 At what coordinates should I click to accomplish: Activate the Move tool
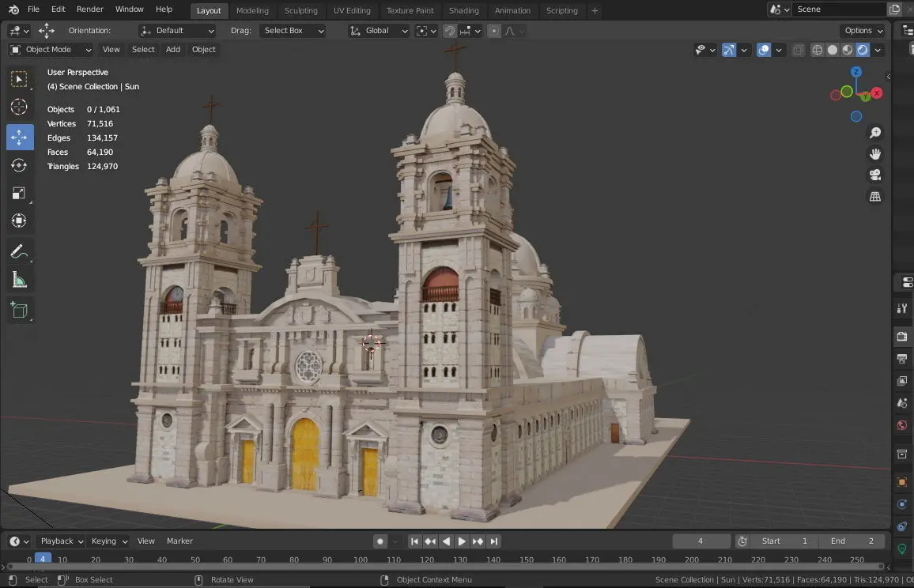pyautogui.click(x=19, y=138)
